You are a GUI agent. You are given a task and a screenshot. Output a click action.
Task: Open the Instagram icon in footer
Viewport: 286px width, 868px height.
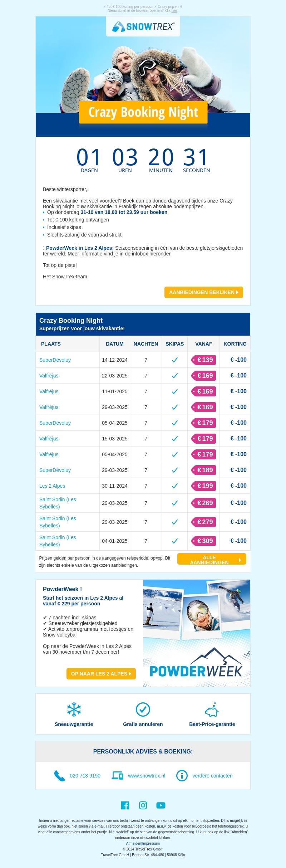point(143,805)
